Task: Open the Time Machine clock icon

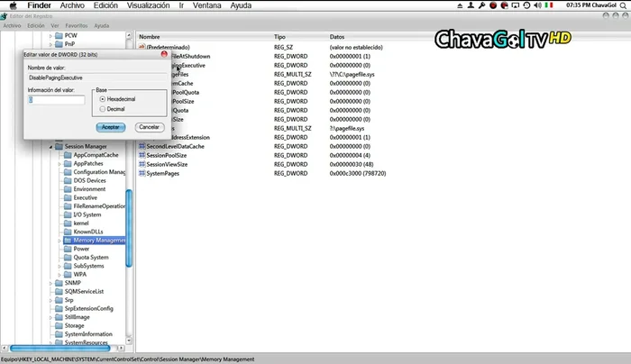Action: [x=526, y=5]
